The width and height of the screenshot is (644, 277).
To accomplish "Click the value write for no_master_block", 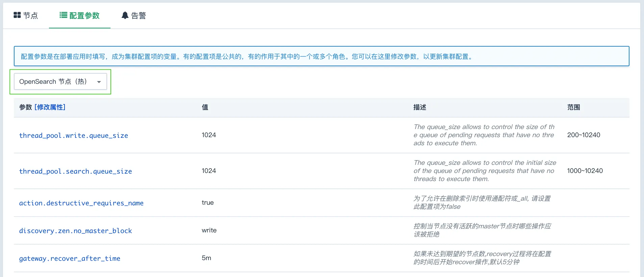I will [x=209, y=230].
